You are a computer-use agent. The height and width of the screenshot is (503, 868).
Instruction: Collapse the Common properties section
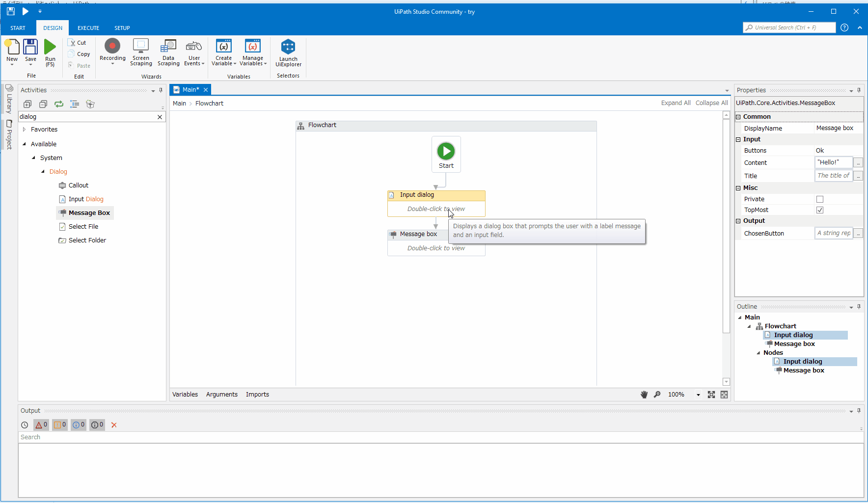coord(738,117)
